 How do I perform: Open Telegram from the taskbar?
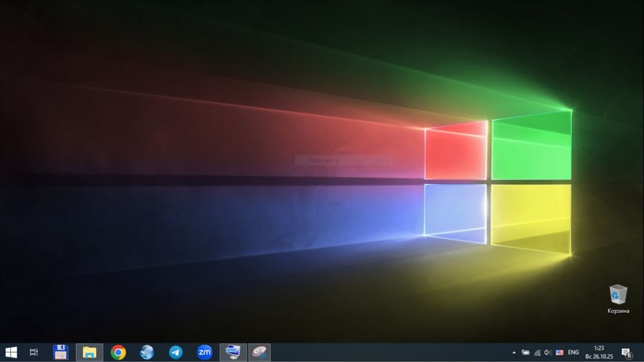pos(176,352)
